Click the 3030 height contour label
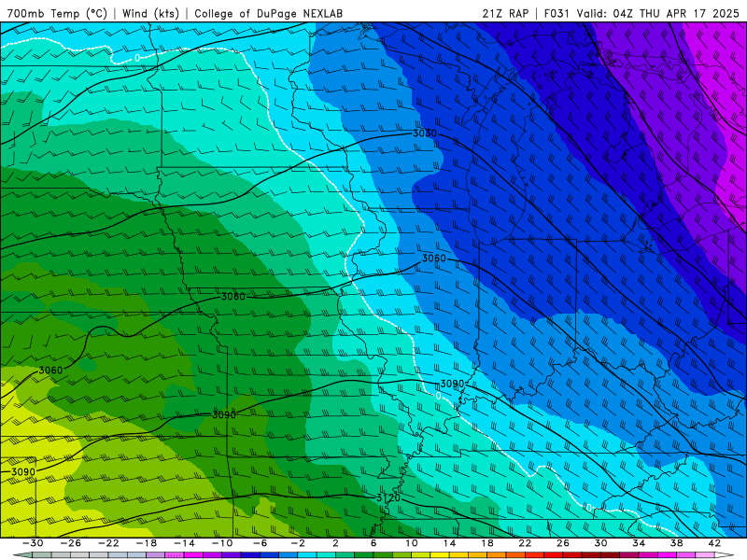The height and width of the screenshot is (560, 747). (x=425, y=133)
